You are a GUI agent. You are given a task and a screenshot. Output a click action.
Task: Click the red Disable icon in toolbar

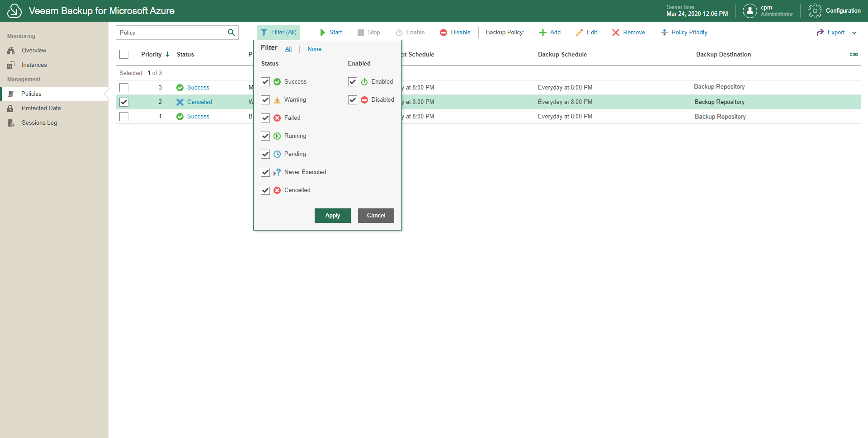pos(443,33)
